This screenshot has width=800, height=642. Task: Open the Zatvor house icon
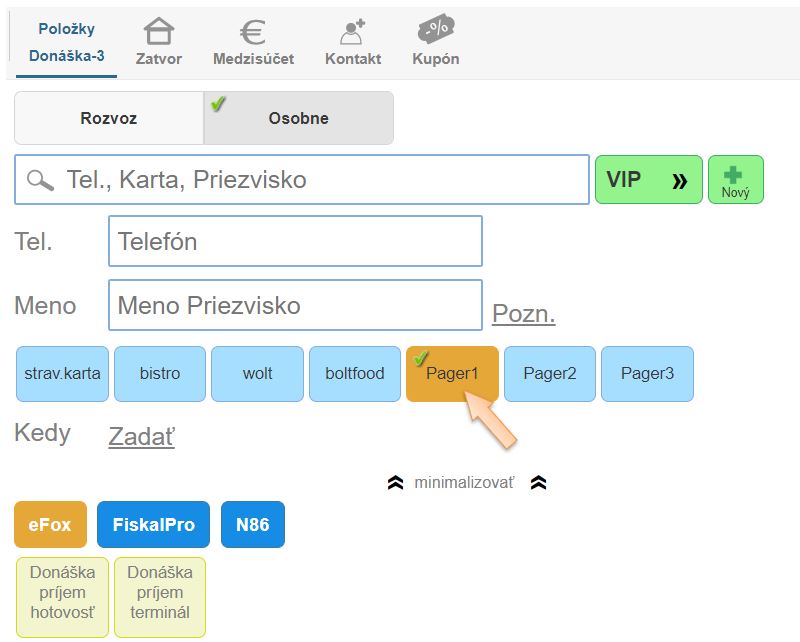[x=159, y=32]
